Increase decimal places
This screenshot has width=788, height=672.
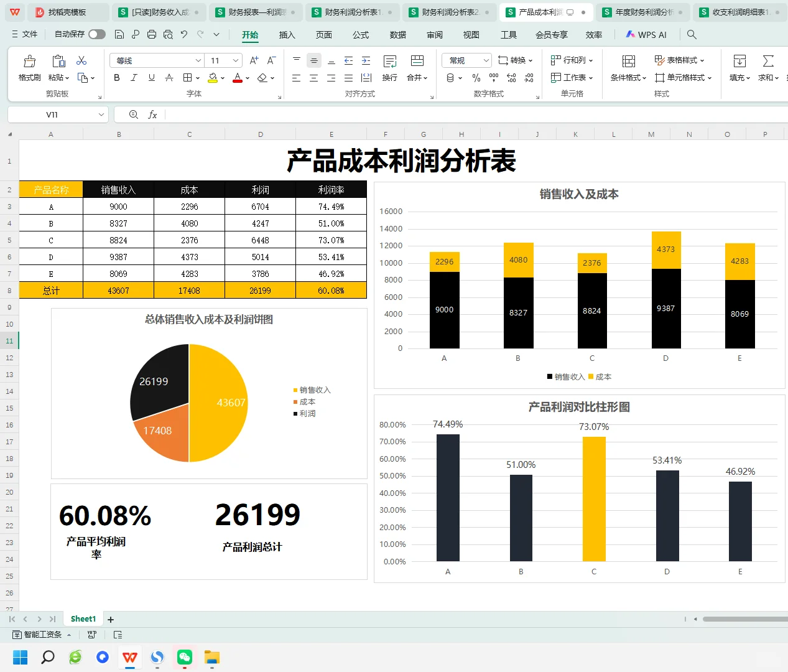click(x=511, y=78)
